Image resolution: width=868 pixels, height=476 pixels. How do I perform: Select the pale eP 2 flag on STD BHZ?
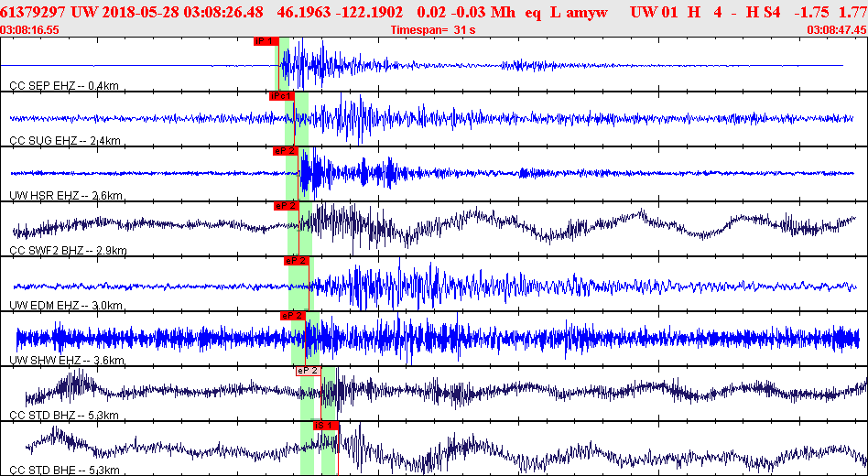tap(308, 371)
